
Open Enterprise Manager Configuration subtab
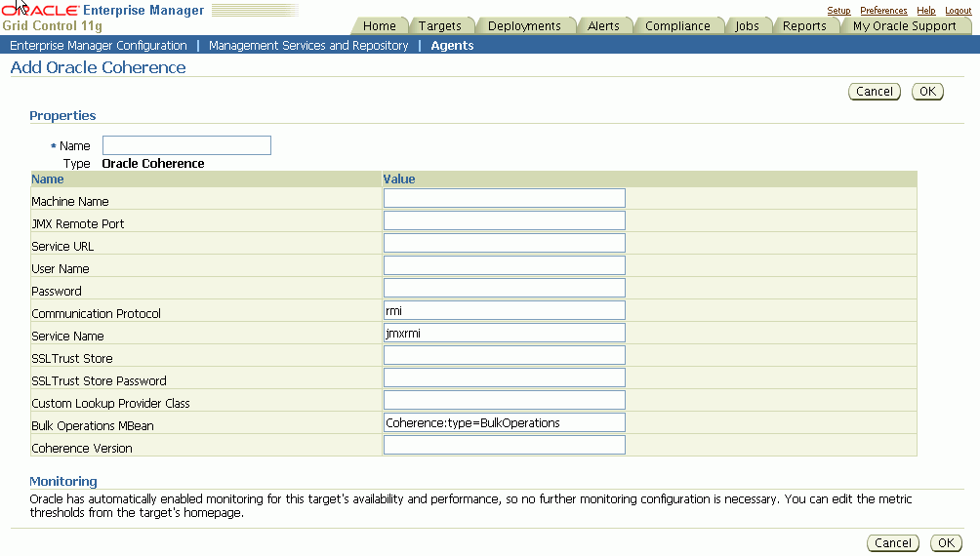99,46
